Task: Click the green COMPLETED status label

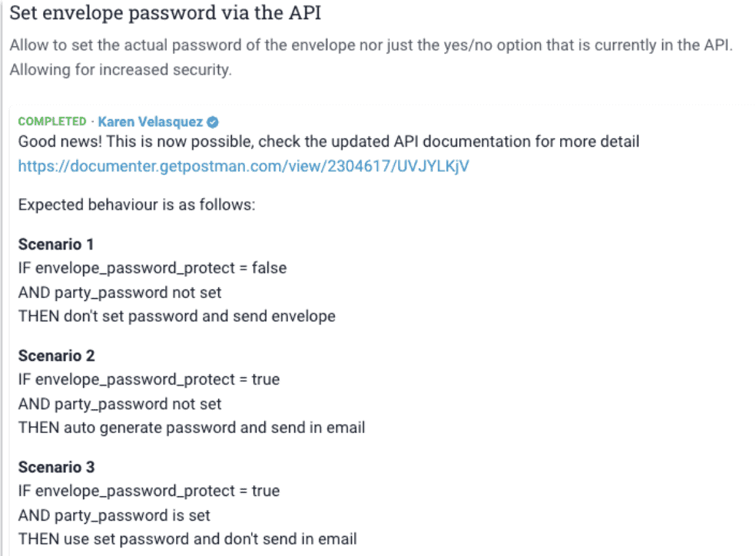Action: point(52,121)
